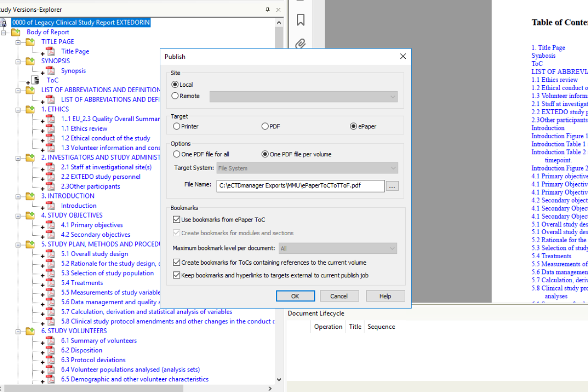Click the Document Lifecycle panel header
Viewport: 588px width, 392px height.
click(x=316, y=313)
